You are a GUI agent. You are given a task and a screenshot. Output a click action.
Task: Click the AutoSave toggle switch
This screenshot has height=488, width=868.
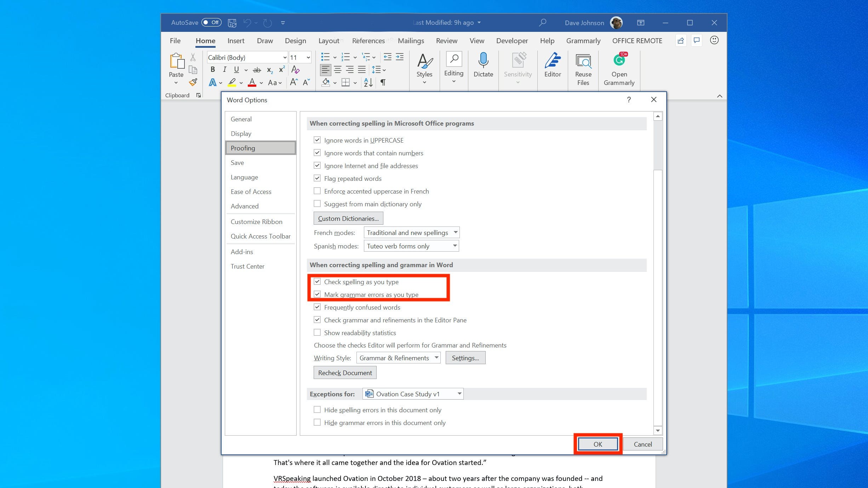(x=212, y=22)
